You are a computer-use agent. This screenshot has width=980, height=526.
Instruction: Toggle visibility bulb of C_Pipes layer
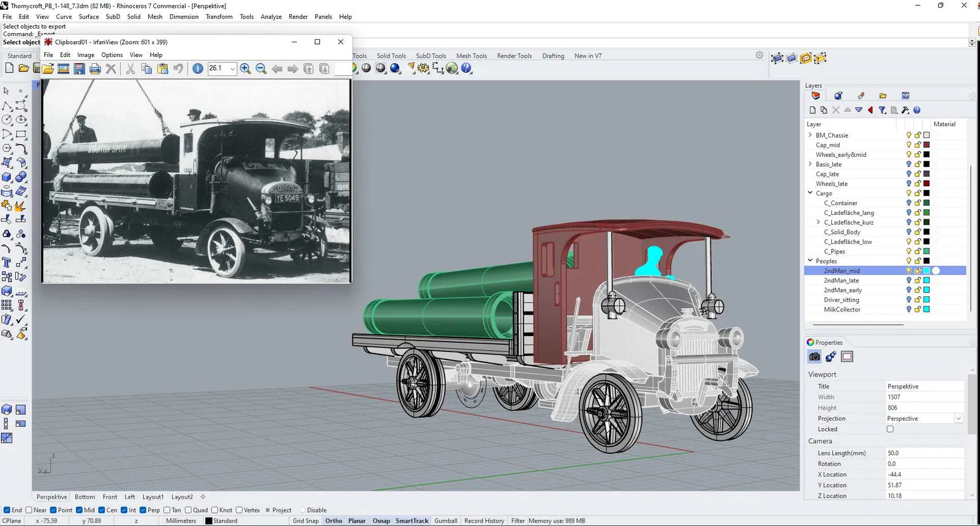click(908, 252)
